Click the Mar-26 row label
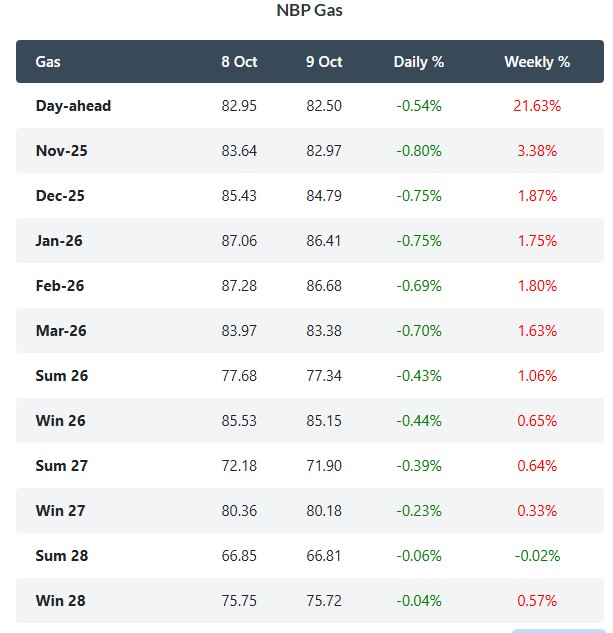Screen dimensions: 613x633 [x=61, y=330]
